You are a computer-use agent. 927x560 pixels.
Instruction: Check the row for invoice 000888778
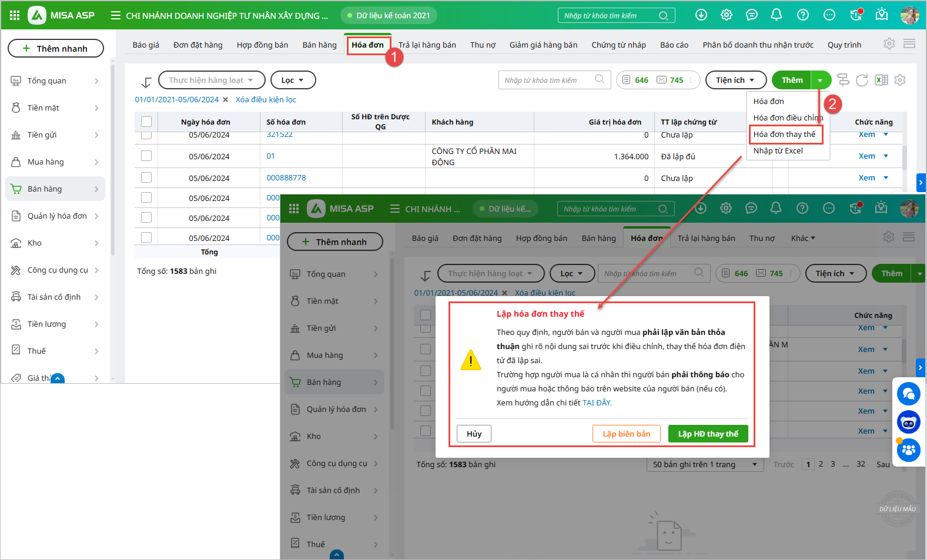[146, 177]
